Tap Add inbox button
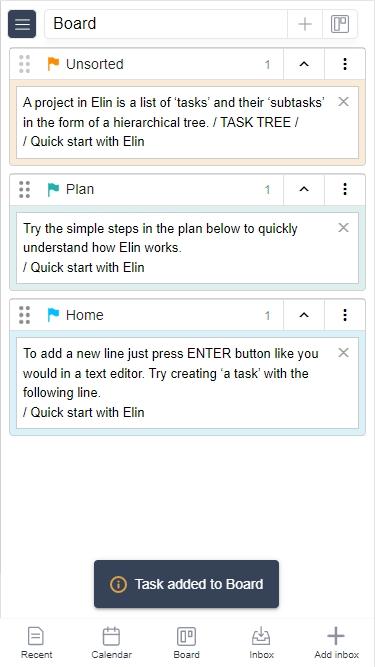Image resolution: width=375 pixels, height=667 pixels. click(x=336, y=642)
